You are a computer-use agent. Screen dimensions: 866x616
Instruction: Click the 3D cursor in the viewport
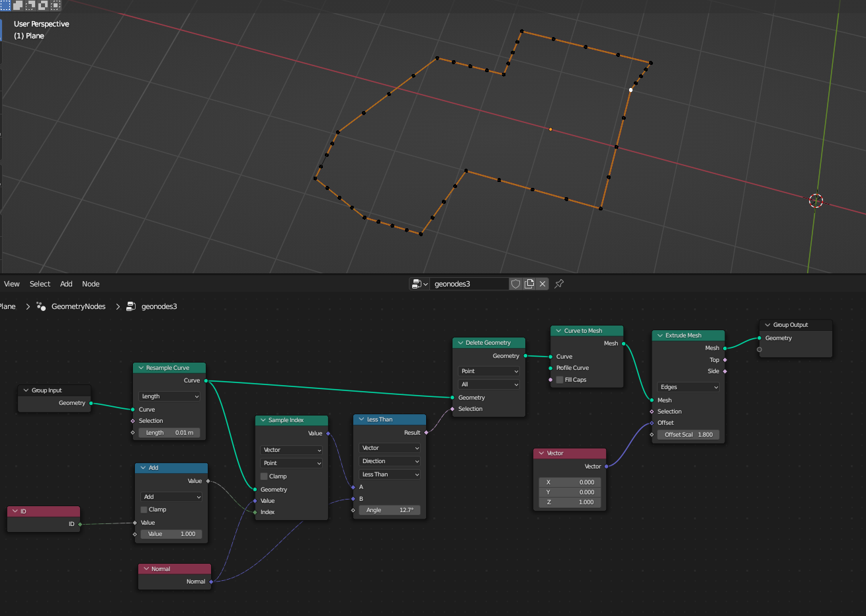(x=816, y=200)
